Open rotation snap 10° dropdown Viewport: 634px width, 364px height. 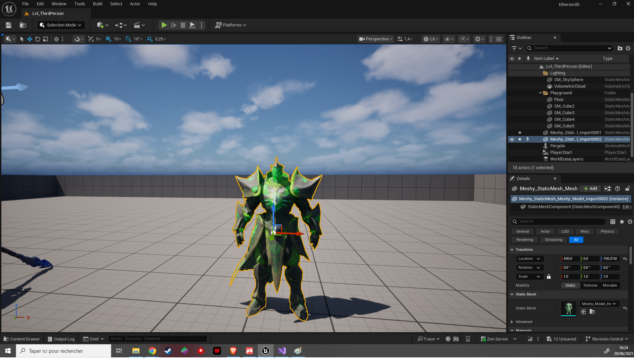(x=138, y=39)
